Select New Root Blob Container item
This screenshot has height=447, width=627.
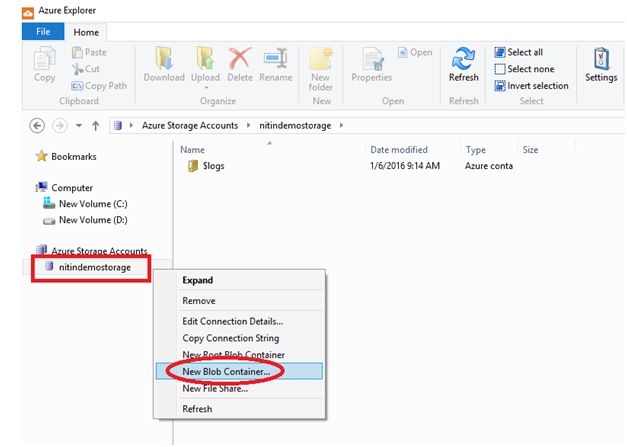(x=239, y=355)
